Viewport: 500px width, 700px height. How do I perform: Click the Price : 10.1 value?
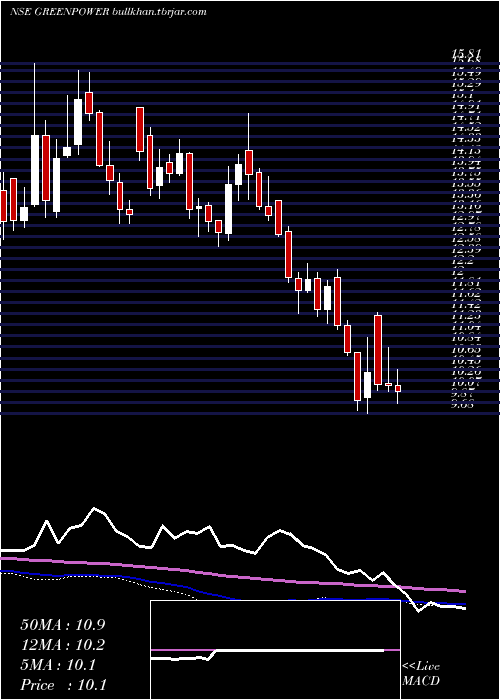[x=63, y=684]
